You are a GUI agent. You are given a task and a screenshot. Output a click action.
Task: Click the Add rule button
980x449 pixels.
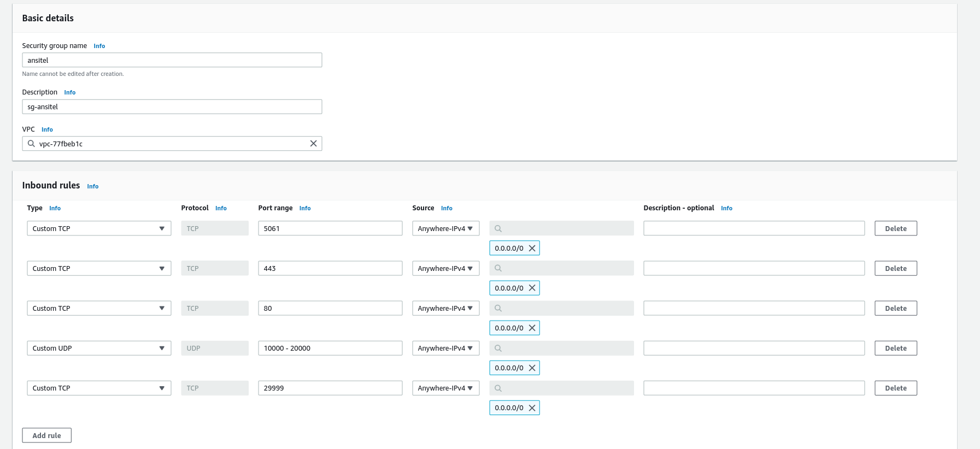click(x=46, y=435)
